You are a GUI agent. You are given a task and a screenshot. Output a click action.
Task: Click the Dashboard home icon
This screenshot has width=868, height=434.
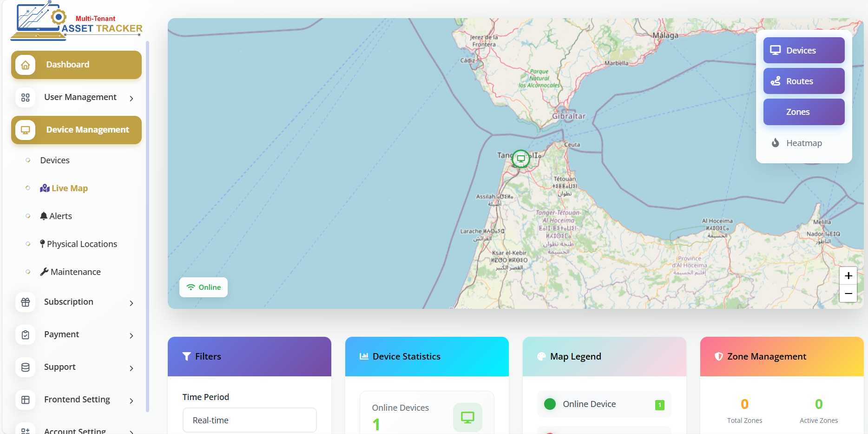(x=26, y=65)
